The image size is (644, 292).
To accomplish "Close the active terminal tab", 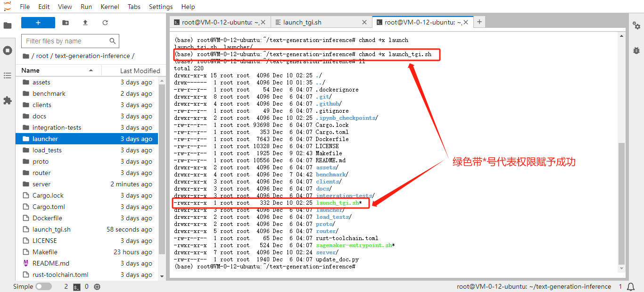I will coord(466,22).
